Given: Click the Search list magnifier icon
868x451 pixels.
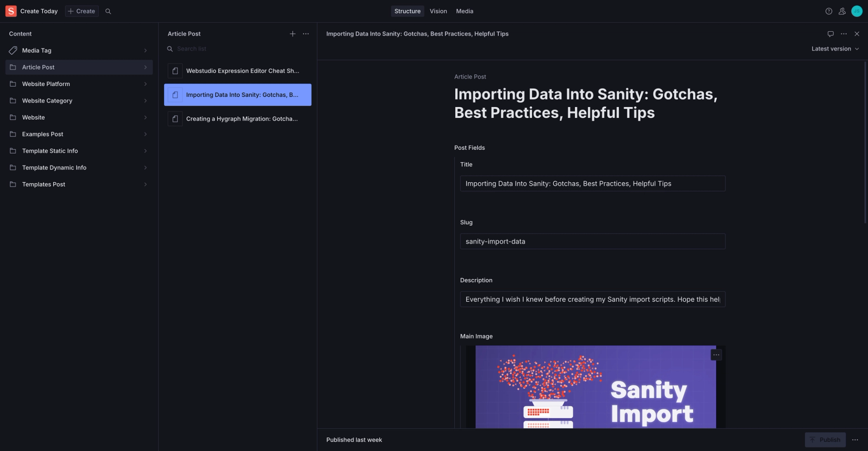Looking at the screenshot, I should (x=170, y=48).
